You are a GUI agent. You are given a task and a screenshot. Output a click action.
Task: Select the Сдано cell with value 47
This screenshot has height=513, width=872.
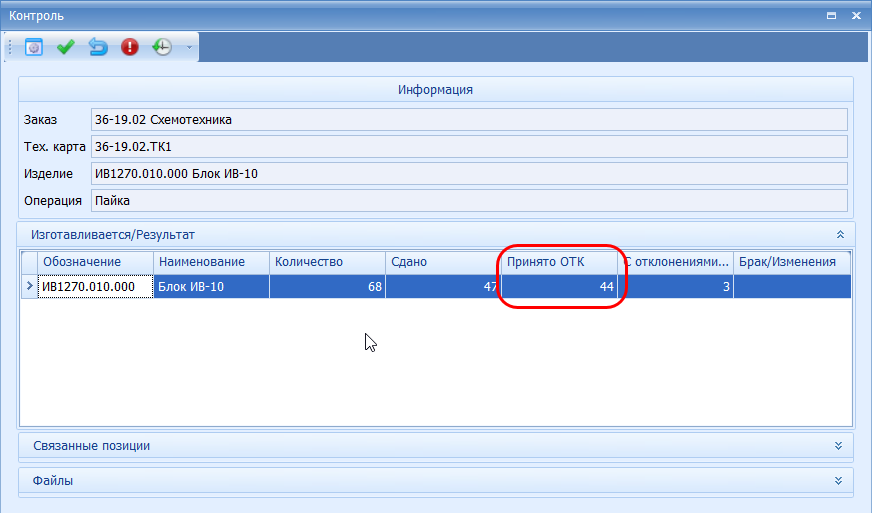click(x=442, y=287)
